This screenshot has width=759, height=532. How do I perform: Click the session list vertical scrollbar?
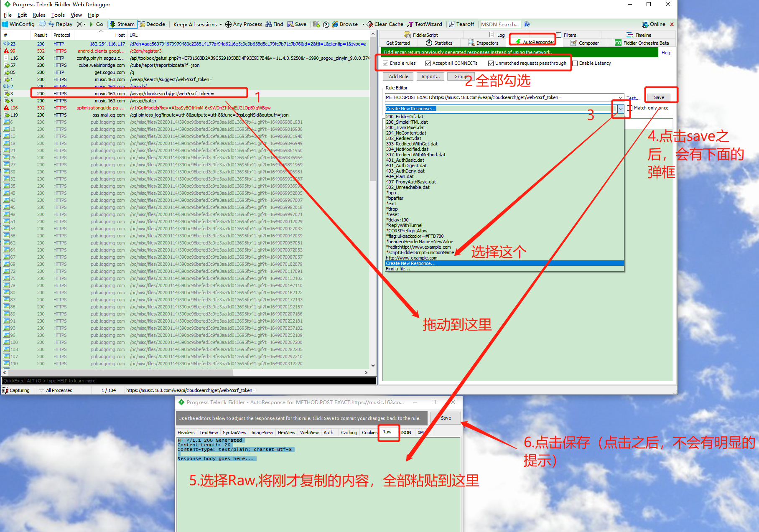click(x=373, y=109)
